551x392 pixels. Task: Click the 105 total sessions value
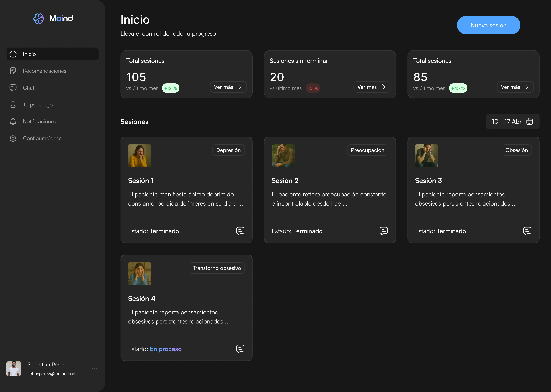[136, 77]
